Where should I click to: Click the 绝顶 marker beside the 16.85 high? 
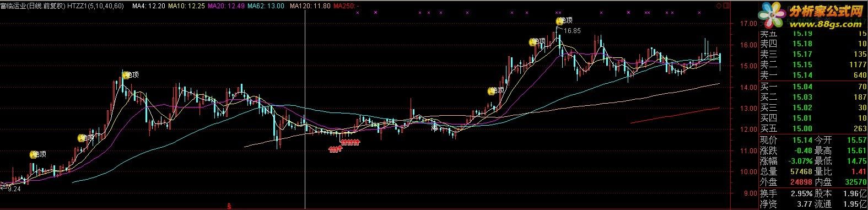coord(564,21)
